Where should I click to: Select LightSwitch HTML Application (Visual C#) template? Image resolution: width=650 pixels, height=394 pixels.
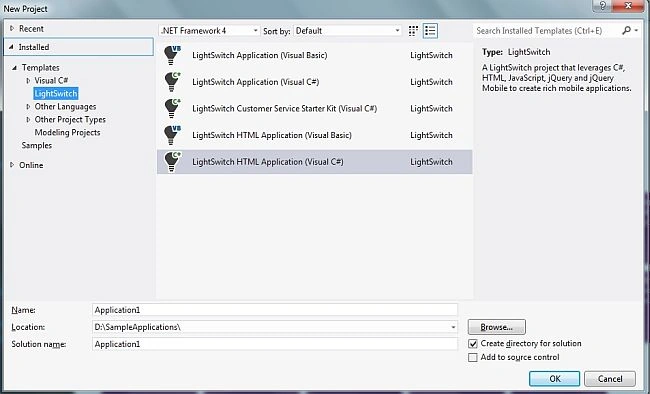click(x=315, y=162)
